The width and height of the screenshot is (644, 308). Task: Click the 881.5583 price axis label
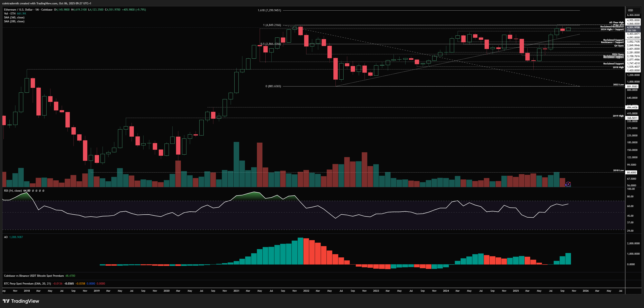click(632, 86)
